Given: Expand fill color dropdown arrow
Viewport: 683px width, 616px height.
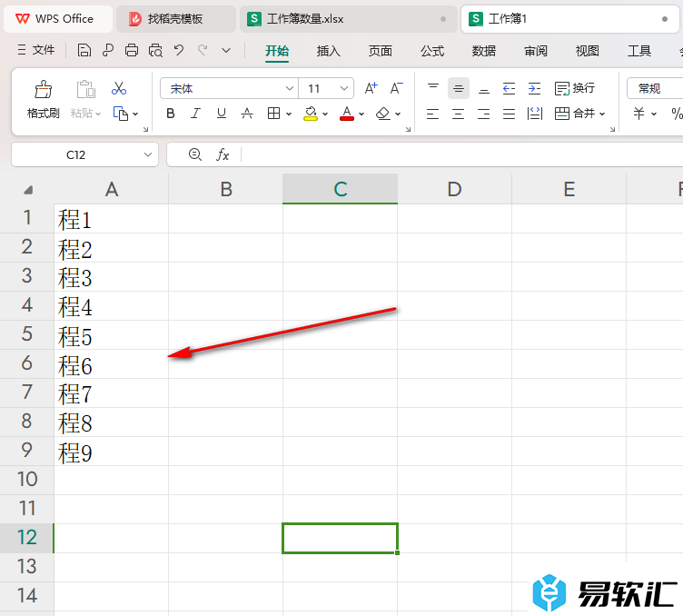Looking at the screenshot, I should point(325,114).
